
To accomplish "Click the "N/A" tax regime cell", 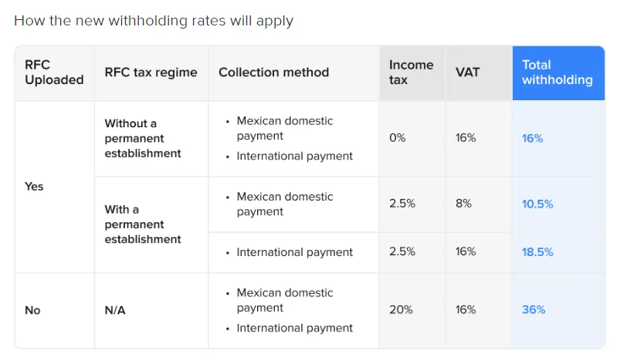I will 117,310.
